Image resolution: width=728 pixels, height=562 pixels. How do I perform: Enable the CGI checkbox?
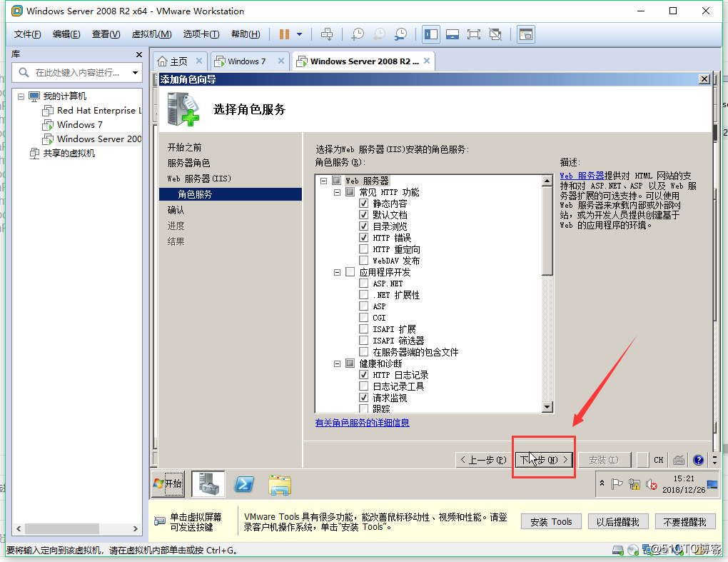coord(363,318)
